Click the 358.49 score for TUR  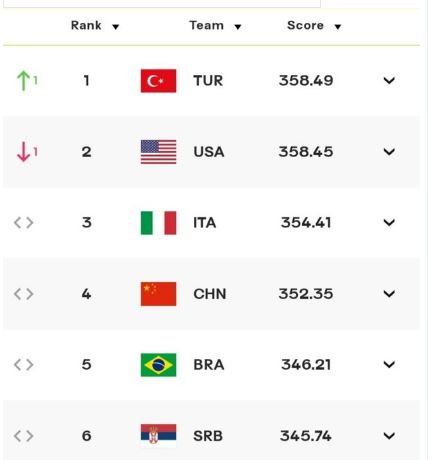click(x=306, y=80)
